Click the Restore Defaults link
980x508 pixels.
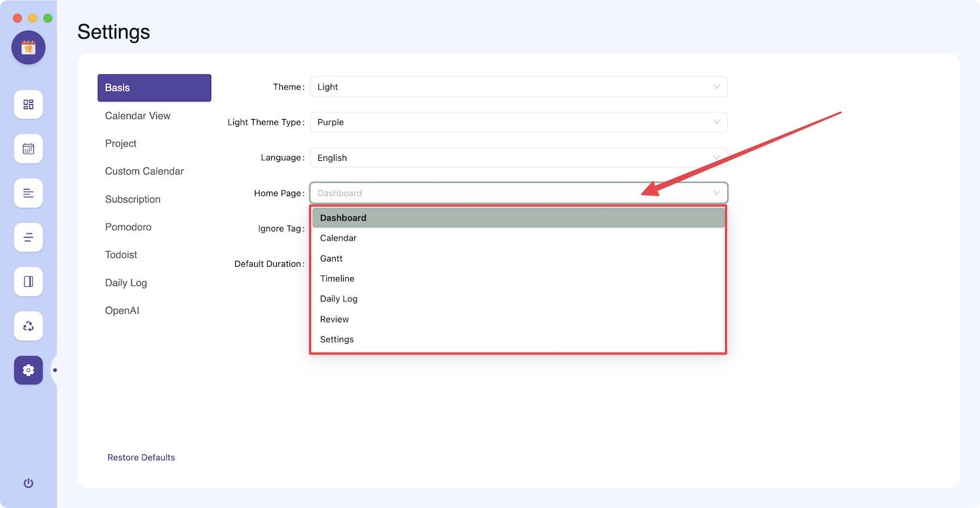(141, 458)
